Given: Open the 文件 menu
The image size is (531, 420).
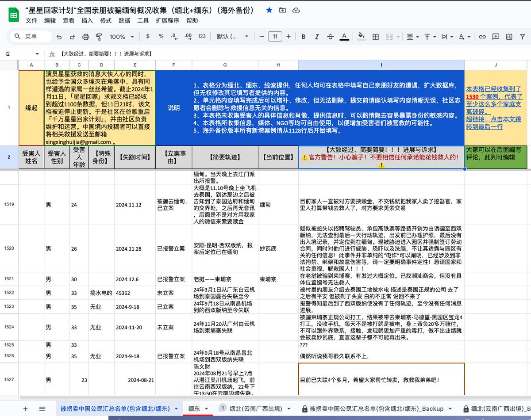Looking at the screenshot, I should pyautogui.click(x=31, y=20).
